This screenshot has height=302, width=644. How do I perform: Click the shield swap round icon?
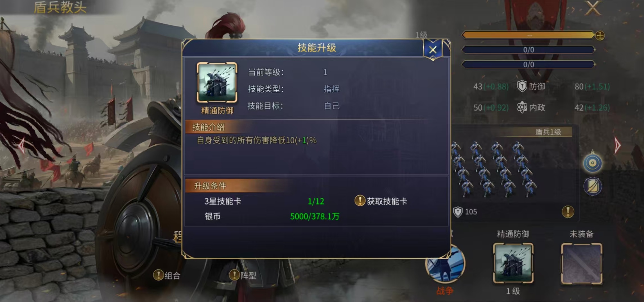[x=593, y=186]
